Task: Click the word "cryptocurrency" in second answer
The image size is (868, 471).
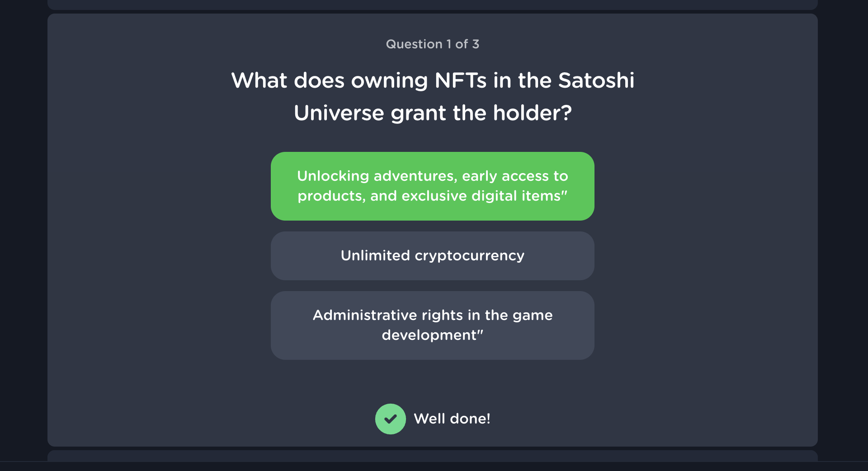Action: [x=469, y=256]
